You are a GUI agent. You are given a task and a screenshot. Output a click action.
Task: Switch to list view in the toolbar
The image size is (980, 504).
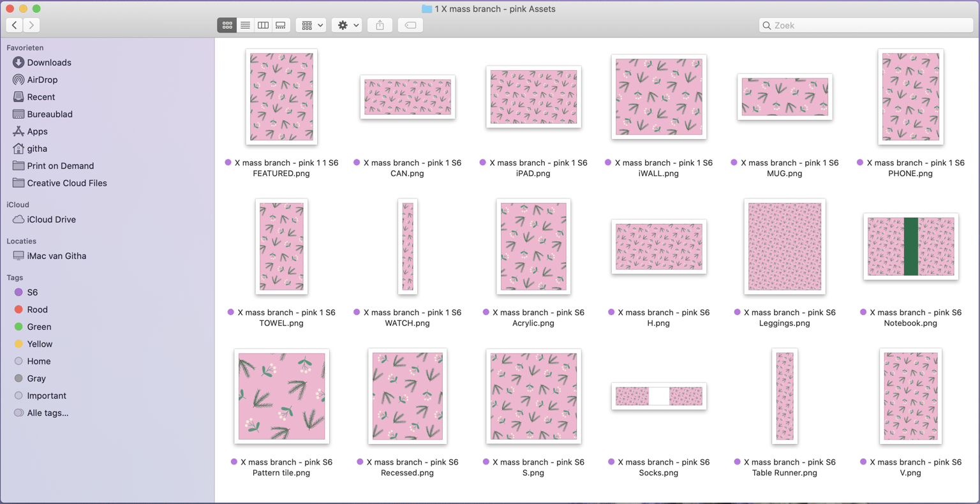tap(245, 26)
